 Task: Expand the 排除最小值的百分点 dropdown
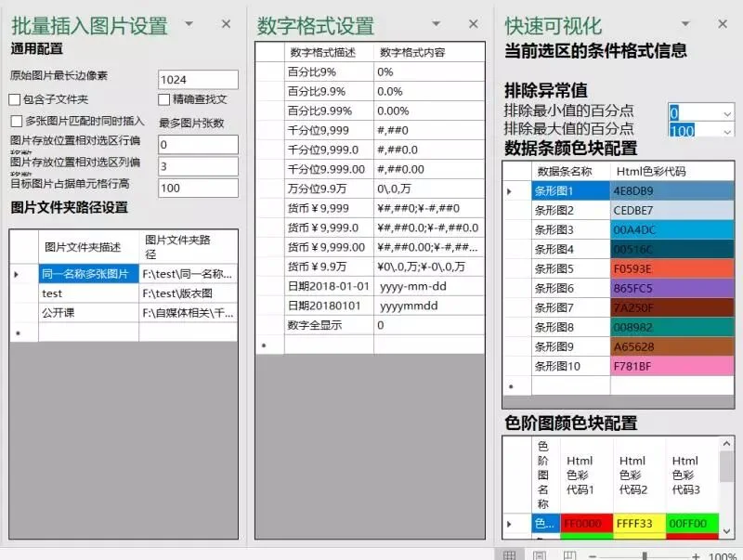727,113
